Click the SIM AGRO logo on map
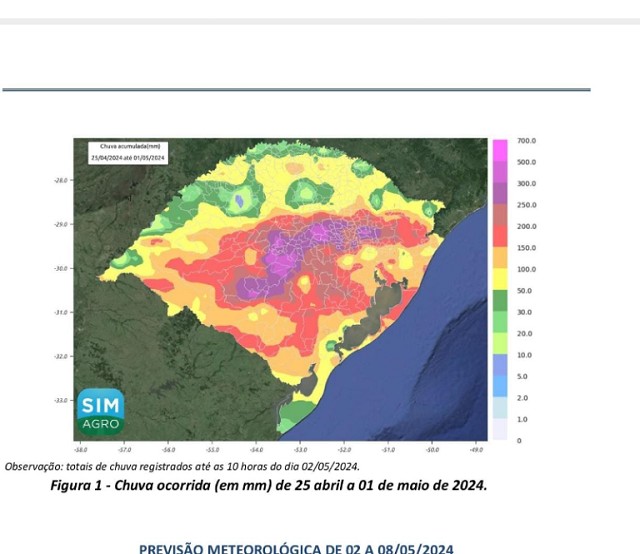Viewport: 640px width, 554px height. 100,411
